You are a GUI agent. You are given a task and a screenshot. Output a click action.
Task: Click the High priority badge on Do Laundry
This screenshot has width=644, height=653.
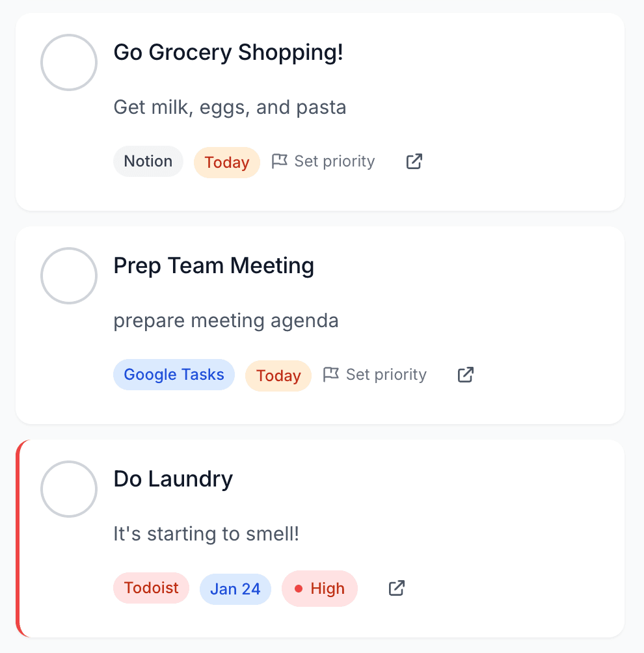pyautogui.click(x=319, y=588)
